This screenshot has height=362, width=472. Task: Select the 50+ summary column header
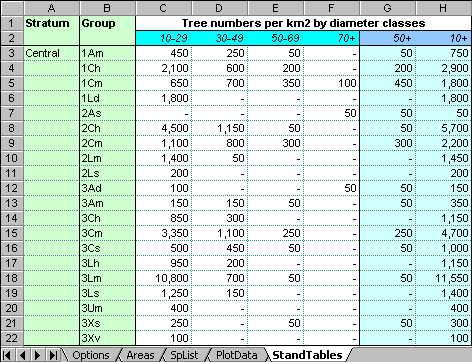coord(387,38)
